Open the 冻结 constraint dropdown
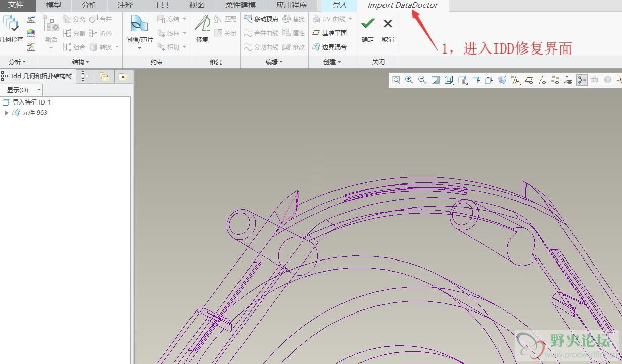The image size is (622, 364). tap(184, 19)
